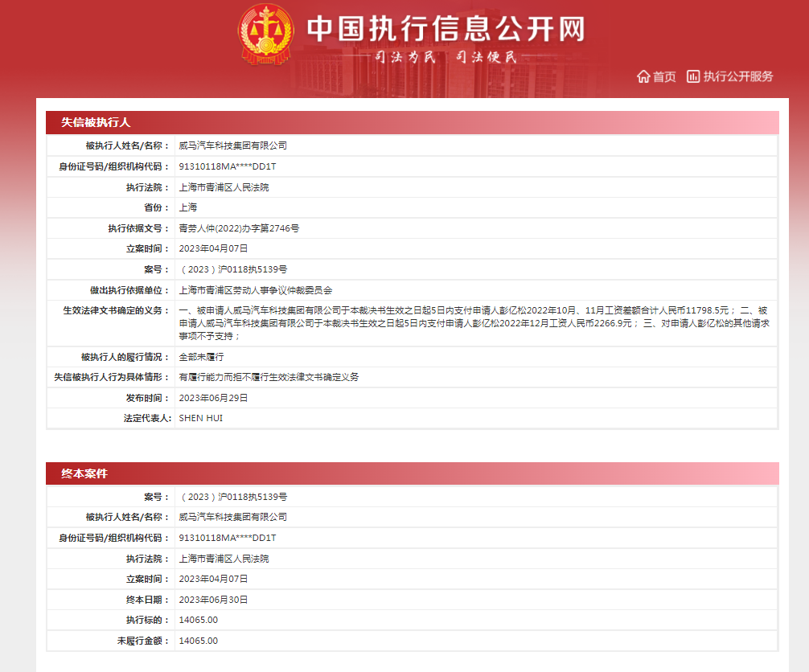This screenshot has height=672, width=809.
Task: Click the national emblem logo
Action: click(265, 34)
